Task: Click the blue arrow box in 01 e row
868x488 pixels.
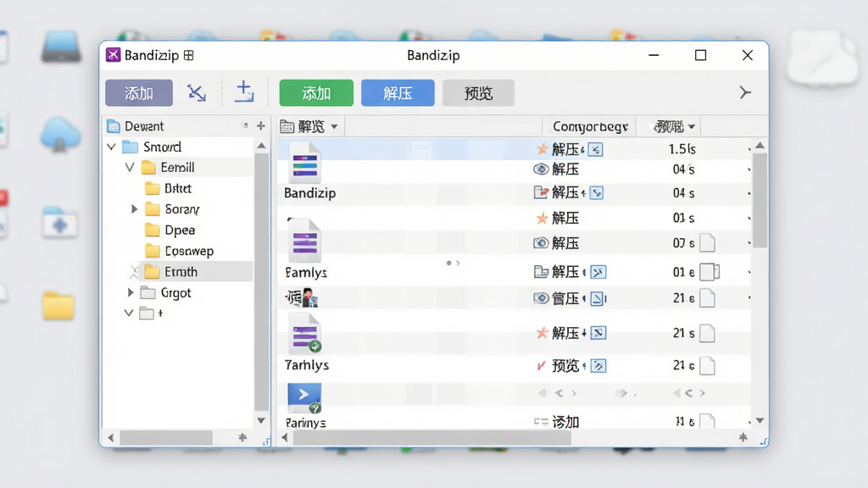Action: (598, 272)
